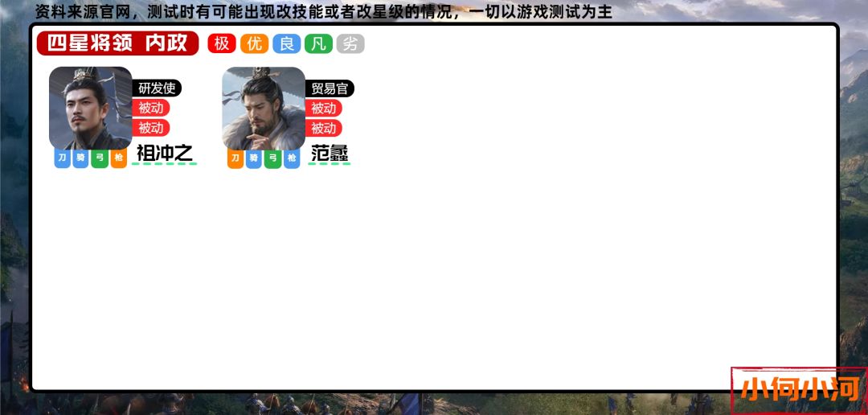Click 范蠡's lower 被动 skill tag

323,129
